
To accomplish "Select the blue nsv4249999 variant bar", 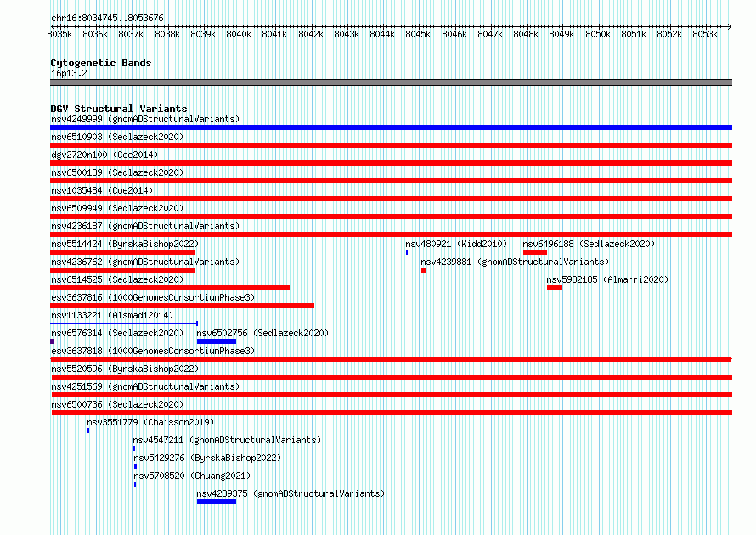I will 391,127.
